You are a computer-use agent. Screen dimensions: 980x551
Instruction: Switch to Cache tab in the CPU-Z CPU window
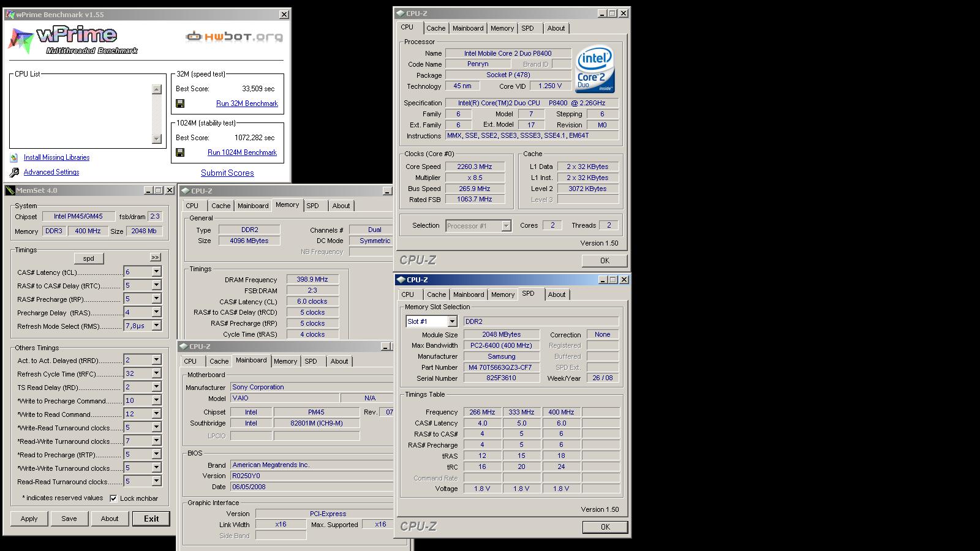pyautogui.click(x=436, y=28)
